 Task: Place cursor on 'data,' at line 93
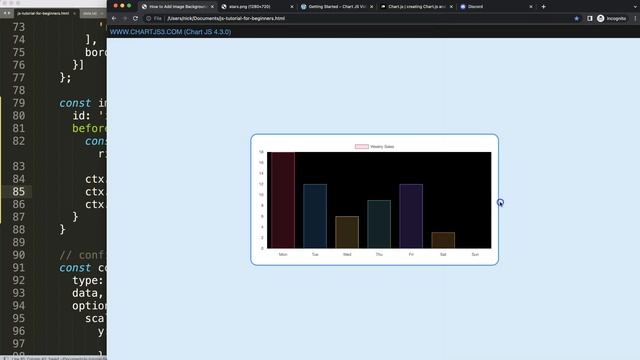click(x=88, y=293)
